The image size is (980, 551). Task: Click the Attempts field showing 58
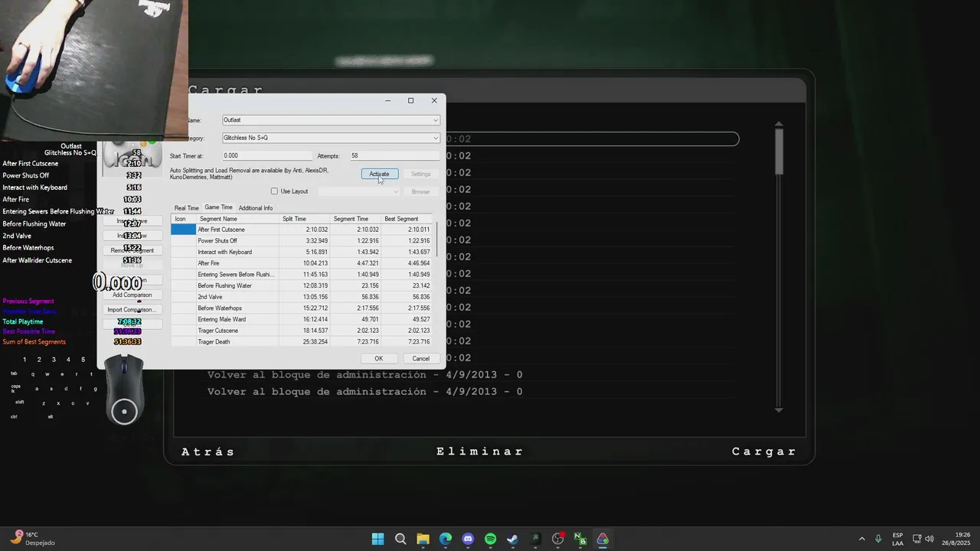pos(394,155)
